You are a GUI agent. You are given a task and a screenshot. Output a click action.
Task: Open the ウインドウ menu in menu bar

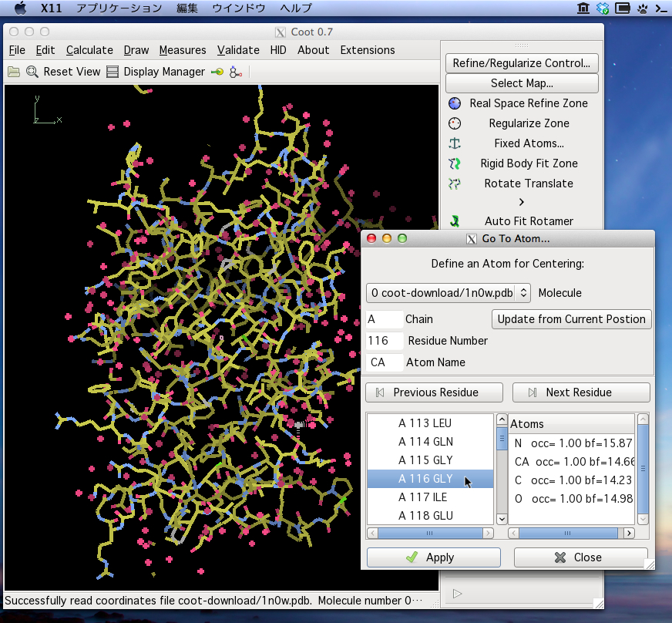pos(239,8)
